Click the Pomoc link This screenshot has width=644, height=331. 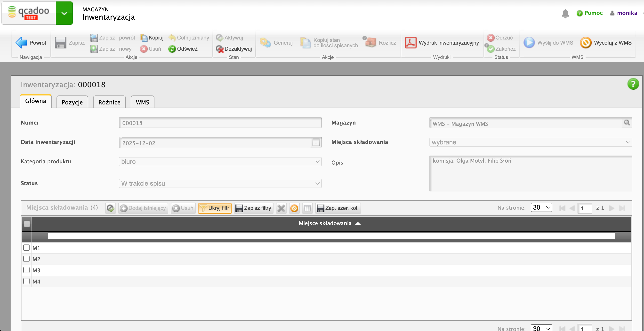pyautogui.click(x=593, y=13)
